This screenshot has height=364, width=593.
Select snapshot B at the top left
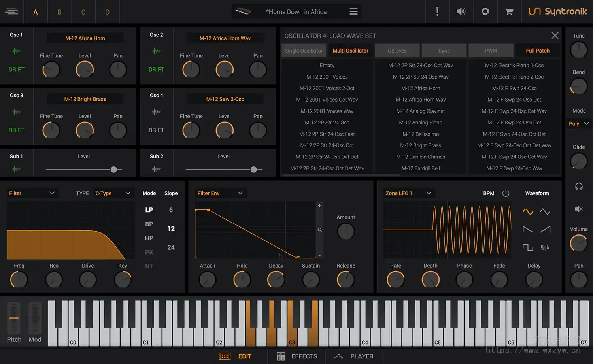tap(59, 12)
